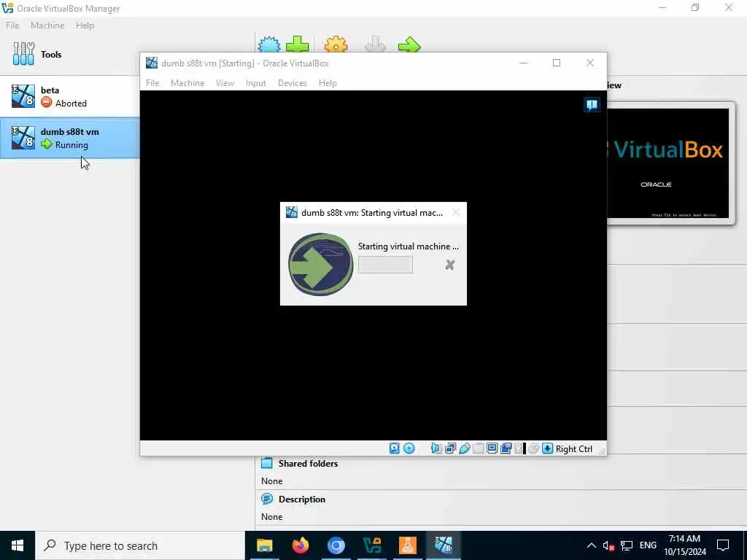747x560 pixels.
Task: Open File menu in VirtualBox Manager
Action: [12, 26]
